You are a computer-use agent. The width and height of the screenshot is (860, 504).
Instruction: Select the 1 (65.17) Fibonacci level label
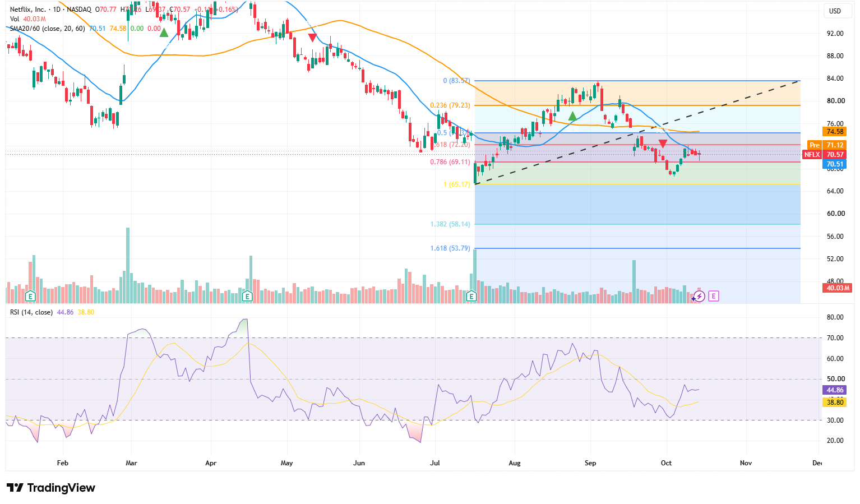(456, 184)
